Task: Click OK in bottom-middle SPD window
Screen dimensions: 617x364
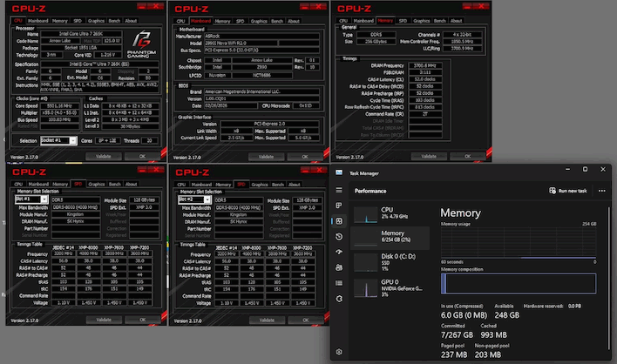Action: click(x=305, y=320)
